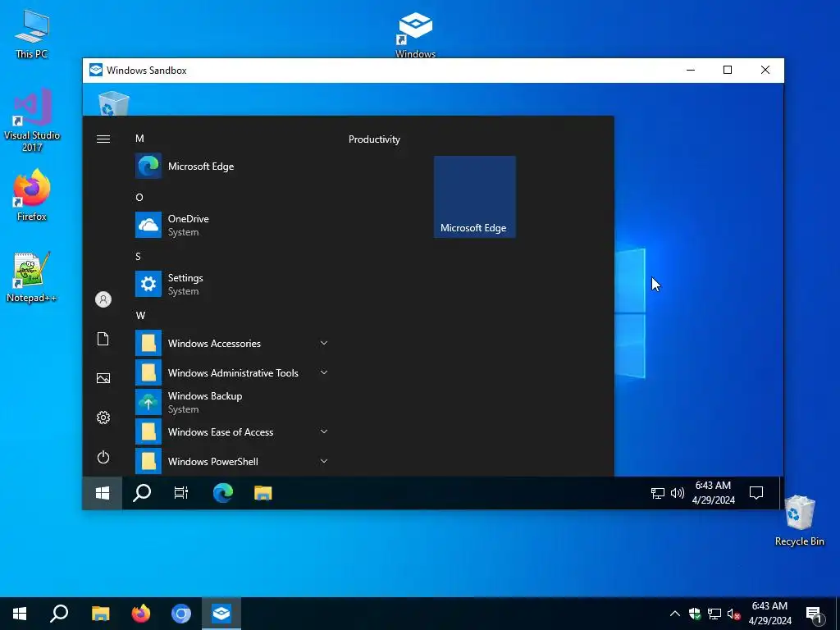Click Windows Security shield in host tray
The height and width of the screenshot is (630, 840).
(x=695, y=614)
